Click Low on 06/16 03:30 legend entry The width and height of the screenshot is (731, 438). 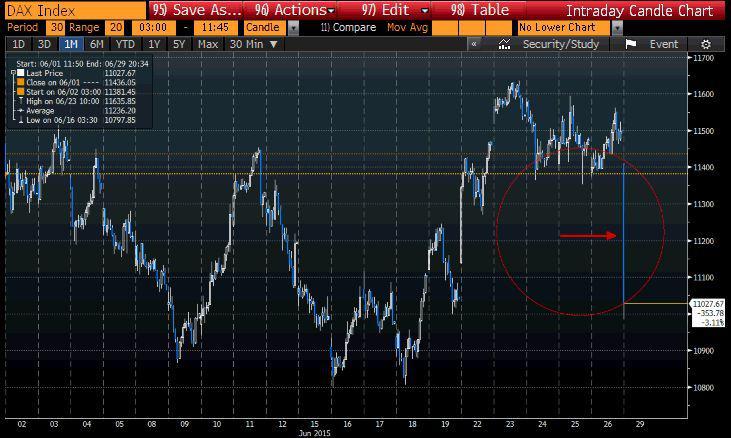[62, 120]
